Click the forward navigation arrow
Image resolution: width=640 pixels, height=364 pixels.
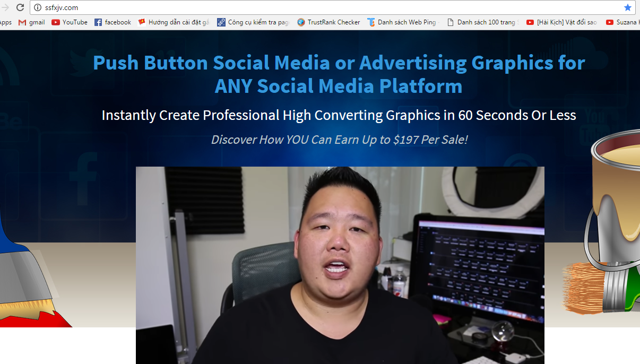[x=6, y=7]
